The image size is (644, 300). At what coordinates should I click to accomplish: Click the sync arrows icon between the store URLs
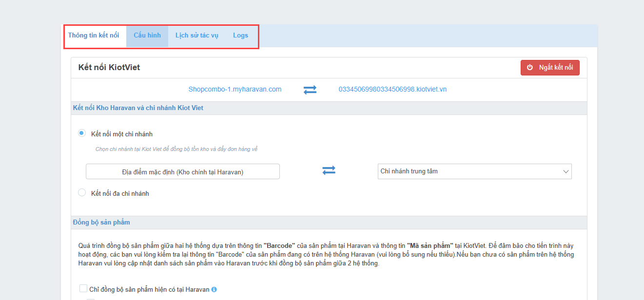pos(310,90)
